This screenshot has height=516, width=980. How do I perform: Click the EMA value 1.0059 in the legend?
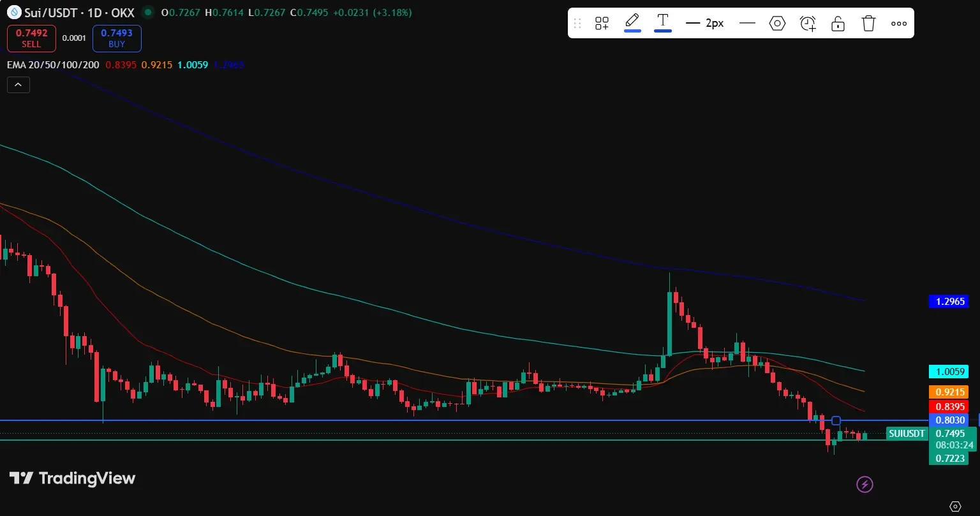[x=193, y=65]
